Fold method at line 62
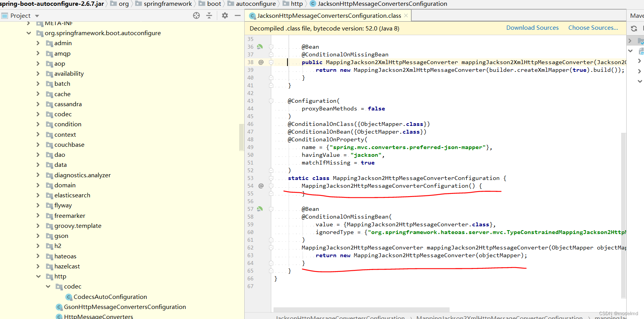Screen dimensions: 644x319 tap(271, 248)
